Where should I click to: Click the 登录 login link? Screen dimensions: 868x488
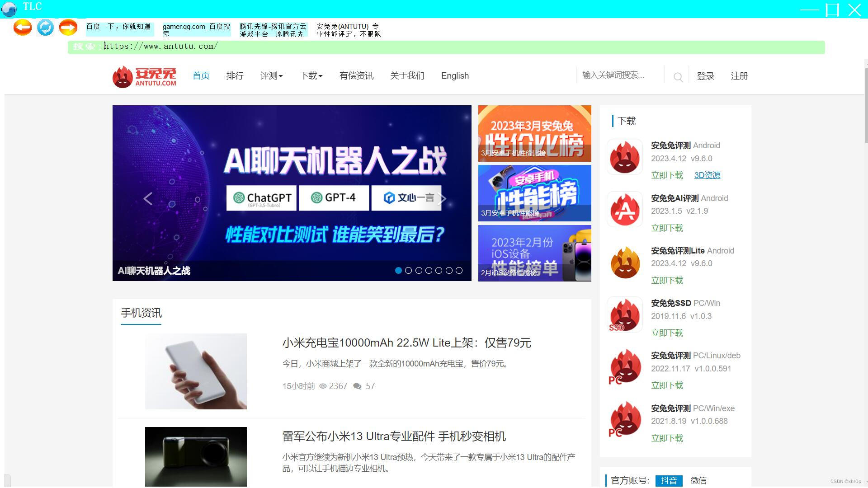pyautogui.click(x=705, y=76)
